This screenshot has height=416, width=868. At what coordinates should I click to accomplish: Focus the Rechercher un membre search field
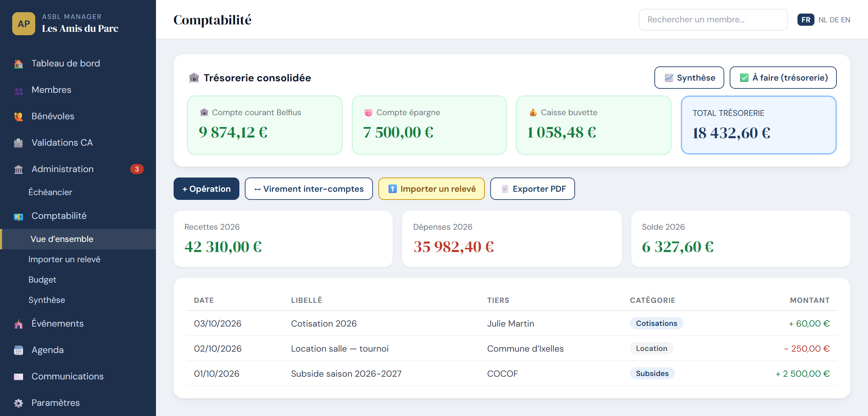click(x=713, y=20)
